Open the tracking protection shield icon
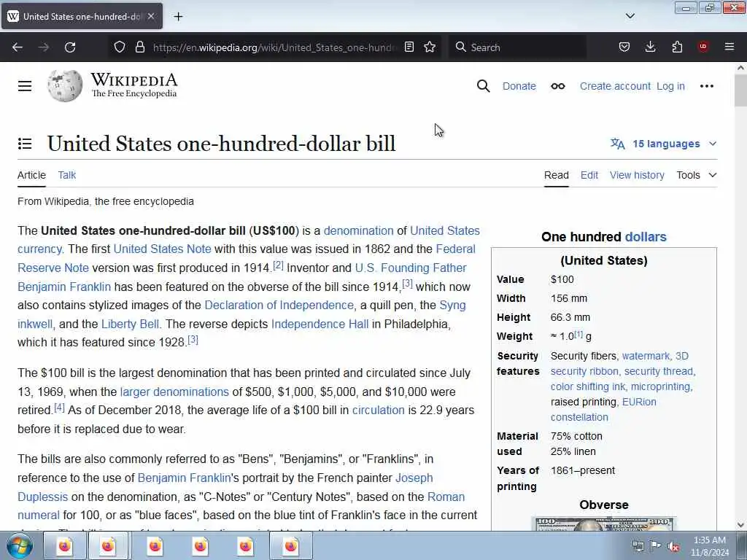 120,47
